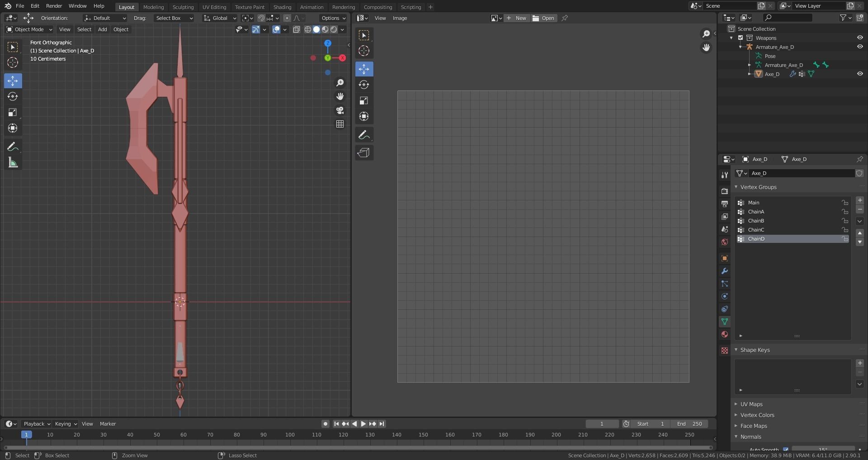Open the viewport Add menu
Screen dimensions: 868x460
[x=103, y=29]
